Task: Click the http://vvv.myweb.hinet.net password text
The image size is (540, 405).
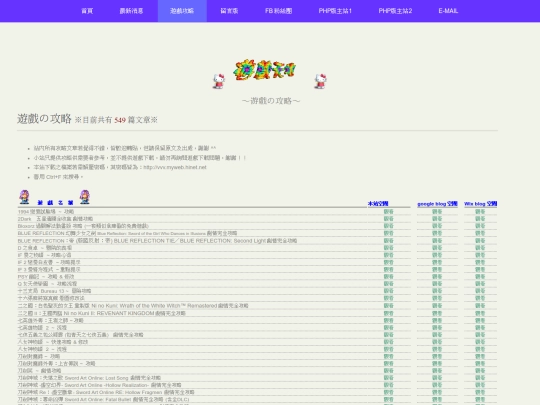Action: 175,167
